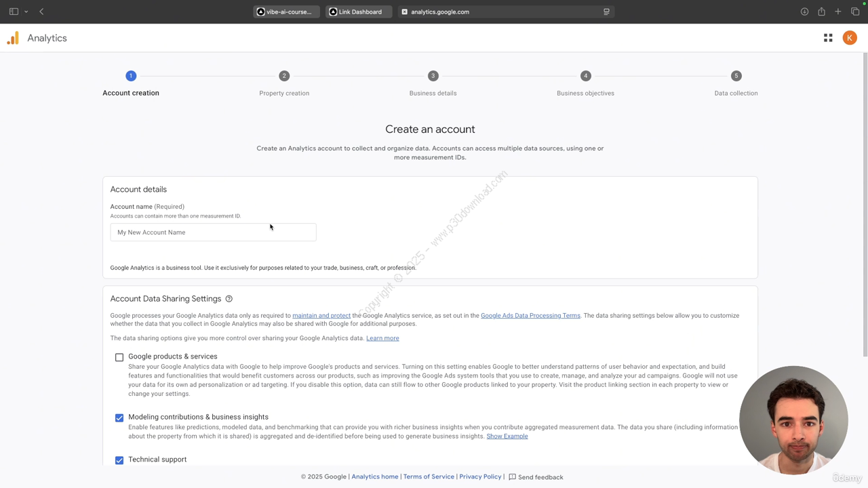Uncheck Modeling contributions & business insights
Viewport: 868px width, 488px height.
click(119, 418)
